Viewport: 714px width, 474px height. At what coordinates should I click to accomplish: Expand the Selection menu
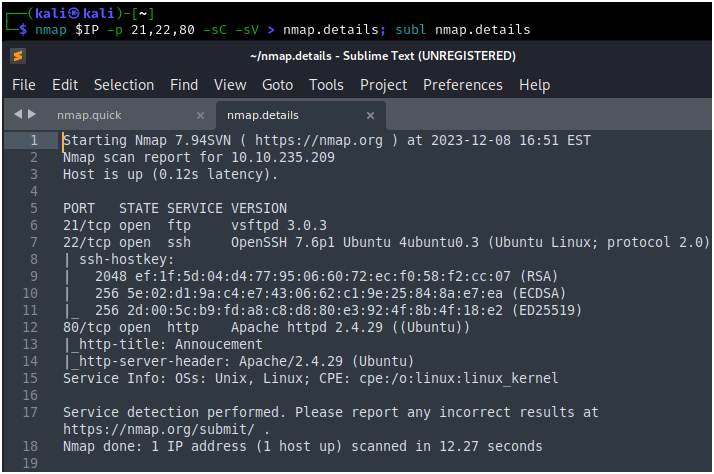tap(124, 85)
